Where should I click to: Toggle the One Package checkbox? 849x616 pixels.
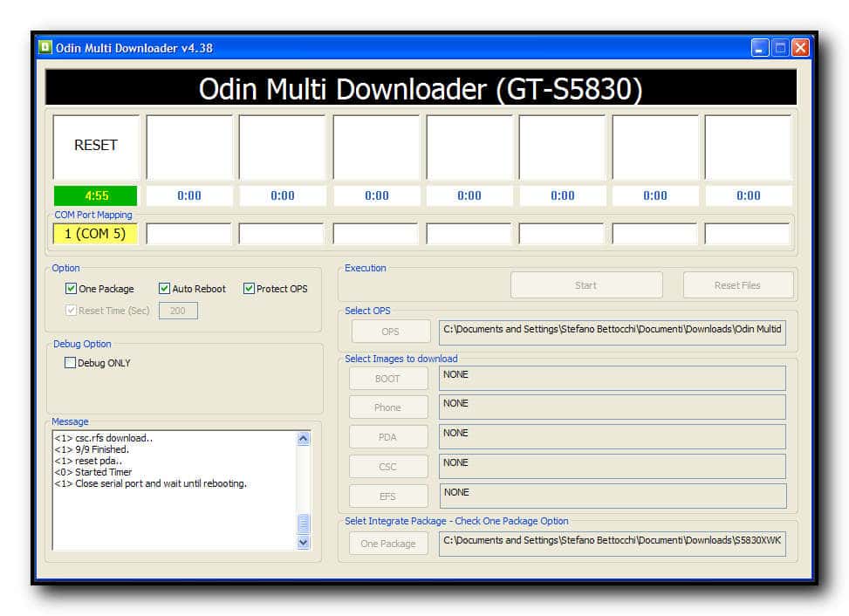(x=72, y=289)
